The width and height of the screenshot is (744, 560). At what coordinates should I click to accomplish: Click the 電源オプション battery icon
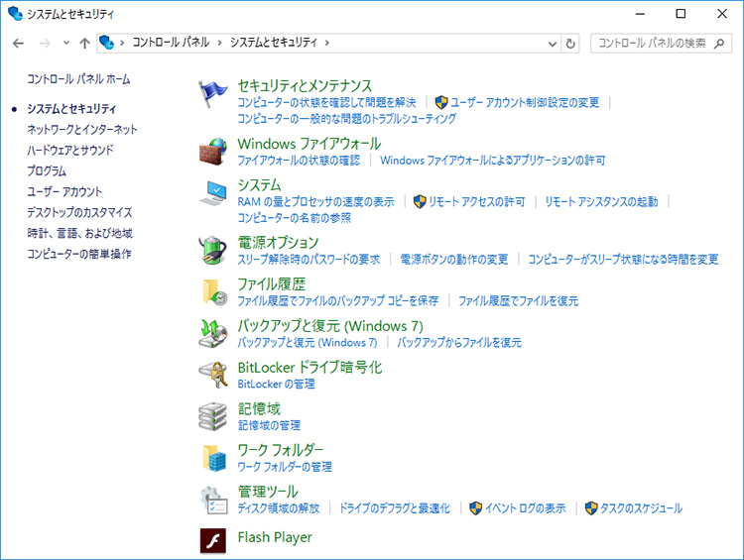click(214, 251)
